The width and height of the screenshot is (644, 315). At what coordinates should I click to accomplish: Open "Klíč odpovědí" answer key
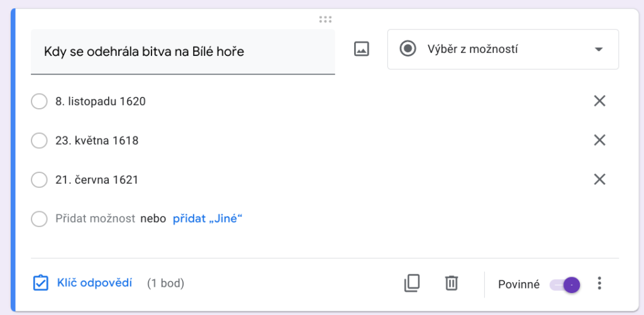coord(94,284)
